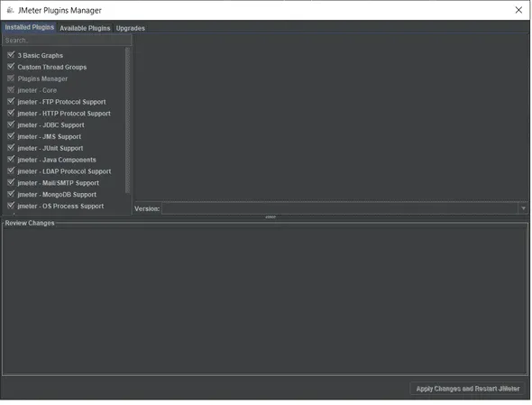Uncheck jmeter - JDBC Support checkbox
Viewport: 532px width, 405px height.
(11, 124)
